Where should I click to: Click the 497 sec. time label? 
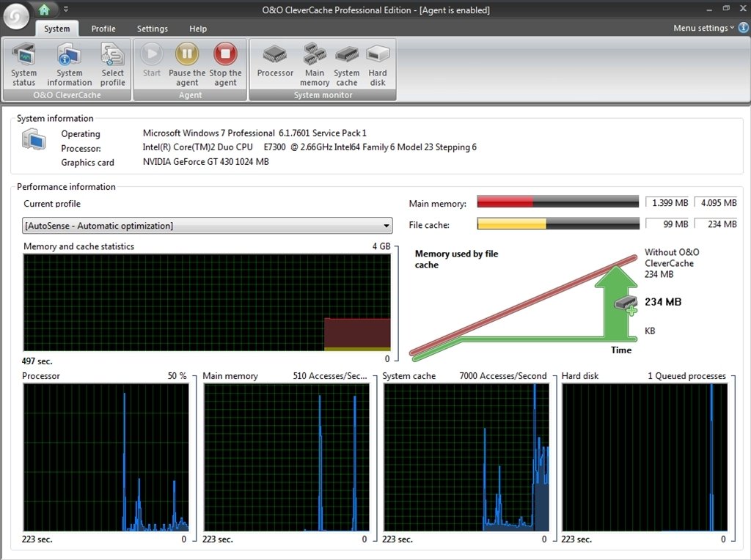click(x=37, y=361)
